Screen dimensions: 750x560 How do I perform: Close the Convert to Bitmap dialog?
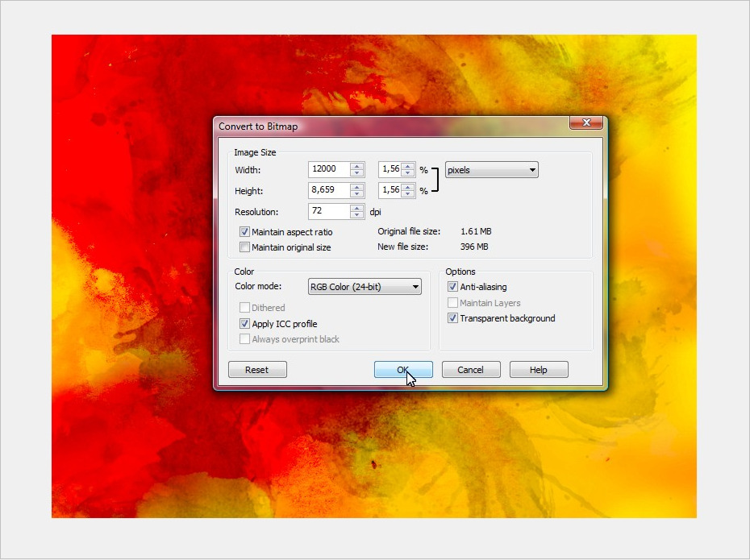[x=585, y=122]
